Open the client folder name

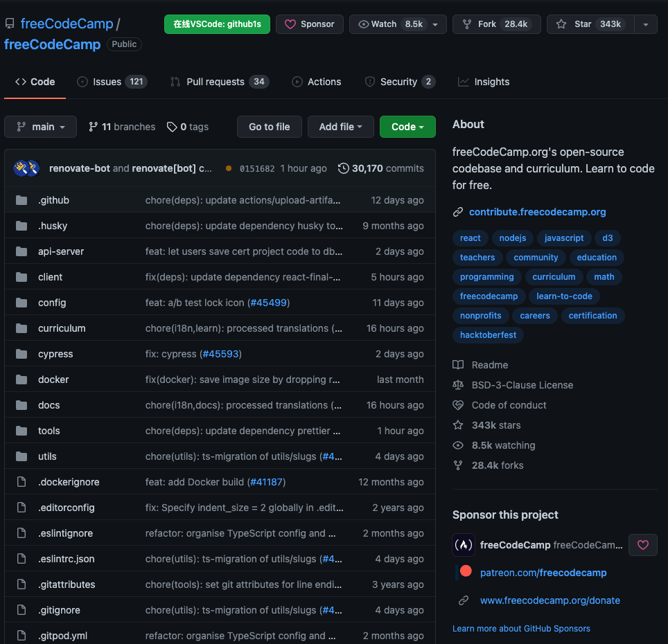point(51,277)
